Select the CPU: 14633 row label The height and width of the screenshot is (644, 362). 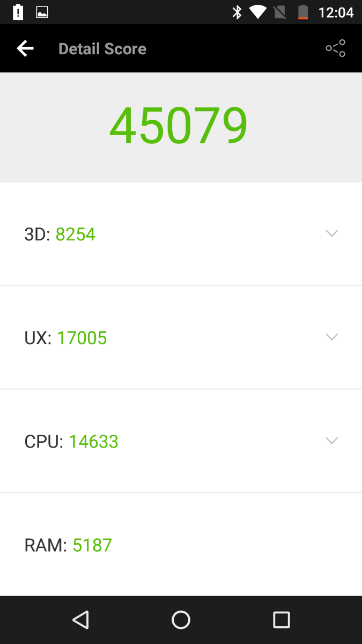point(71,441)
